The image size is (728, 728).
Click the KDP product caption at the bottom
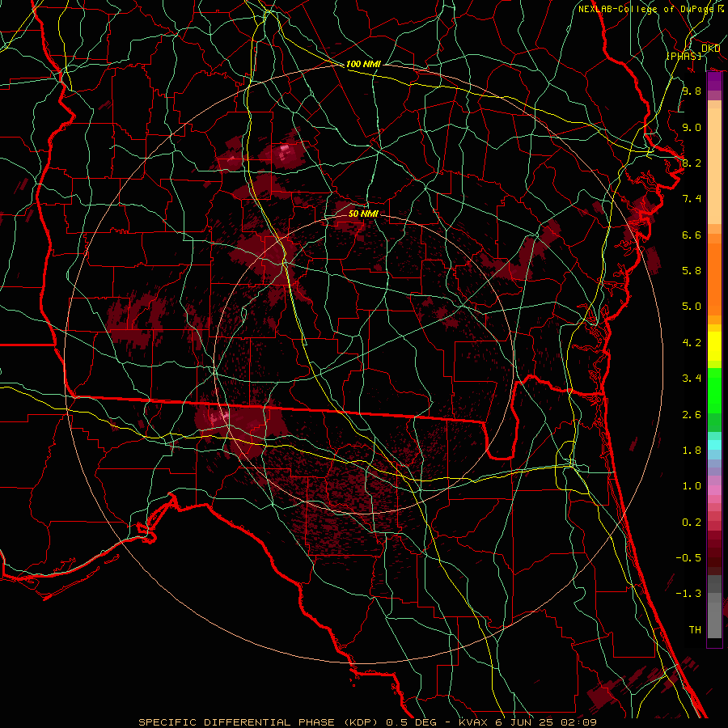coord(367,722)
